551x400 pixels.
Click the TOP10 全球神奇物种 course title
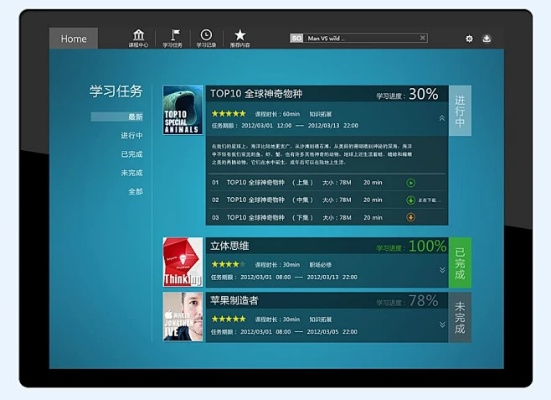[x=256, y=94]
